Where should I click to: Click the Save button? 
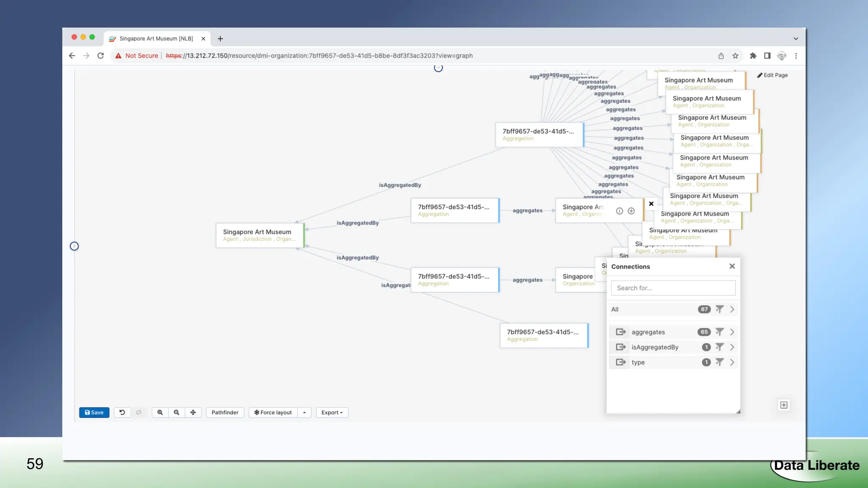point(94,412)
